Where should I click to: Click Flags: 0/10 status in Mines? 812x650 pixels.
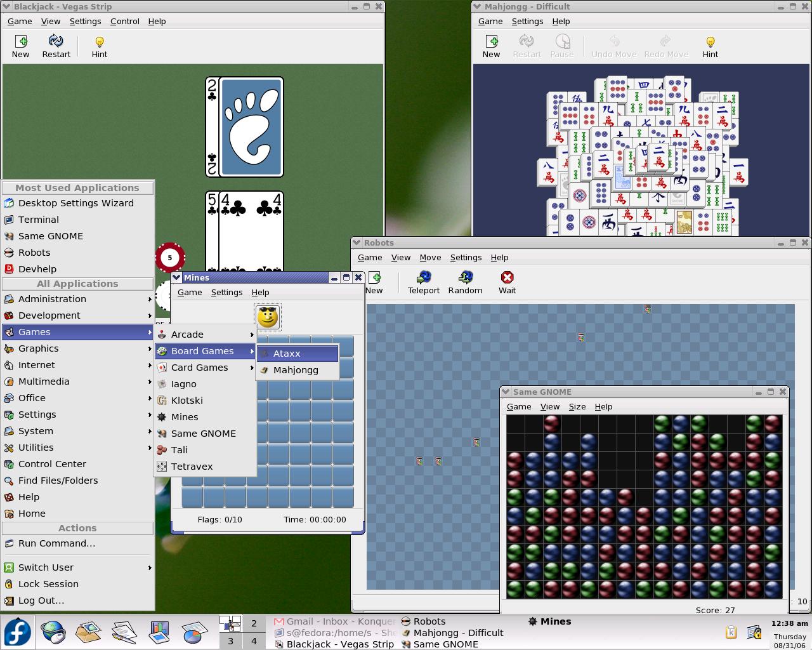coord(219,519)
